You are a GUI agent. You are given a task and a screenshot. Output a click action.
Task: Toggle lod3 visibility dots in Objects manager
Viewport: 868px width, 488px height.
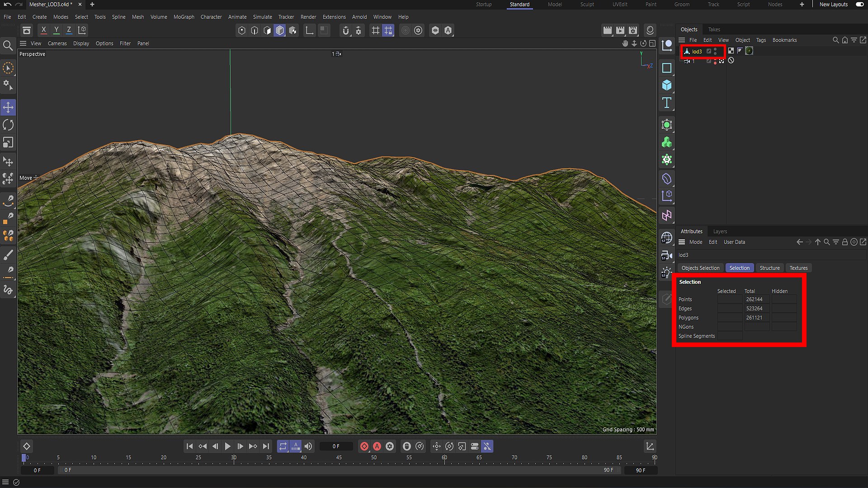pos(715,52)
